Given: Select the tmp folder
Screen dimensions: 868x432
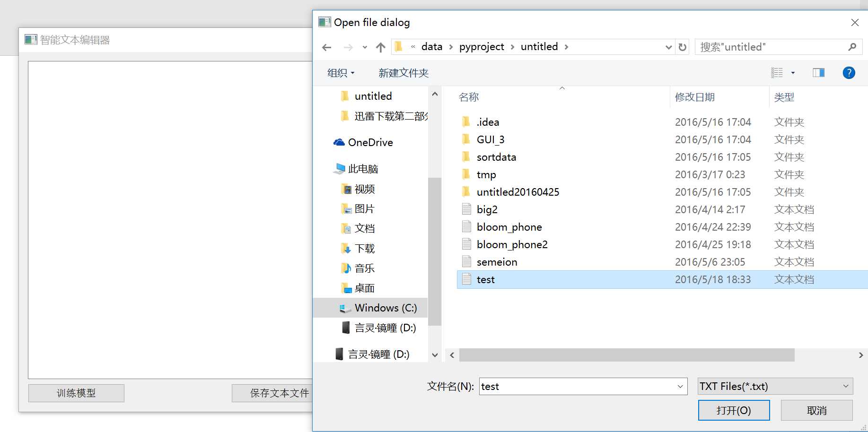Looking at the screenshot, I should (486, 174).
